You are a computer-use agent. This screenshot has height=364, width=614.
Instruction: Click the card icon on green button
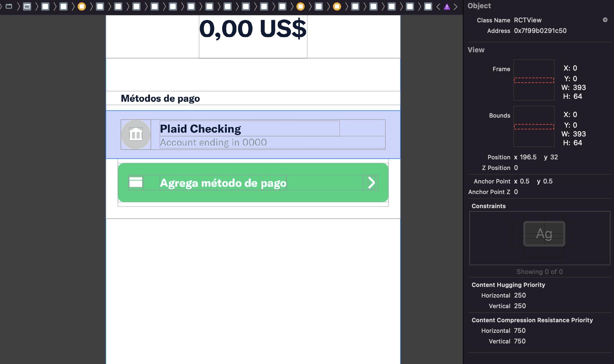tap(136, 182)
